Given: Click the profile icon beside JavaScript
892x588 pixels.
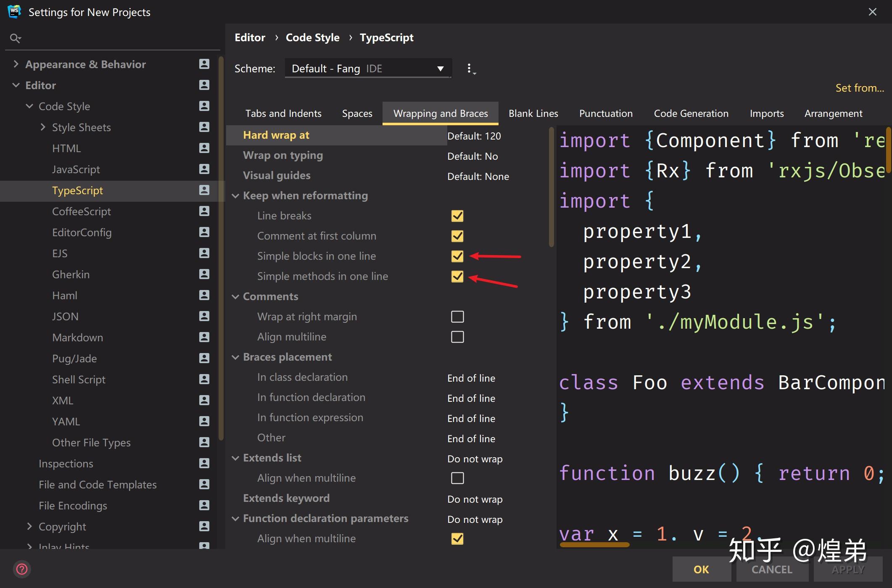Looking at the screenshot, I should point(204,169).
